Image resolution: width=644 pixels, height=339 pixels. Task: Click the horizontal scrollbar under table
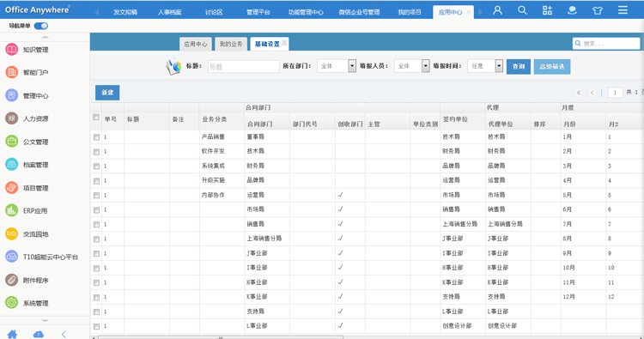(221, 337)
